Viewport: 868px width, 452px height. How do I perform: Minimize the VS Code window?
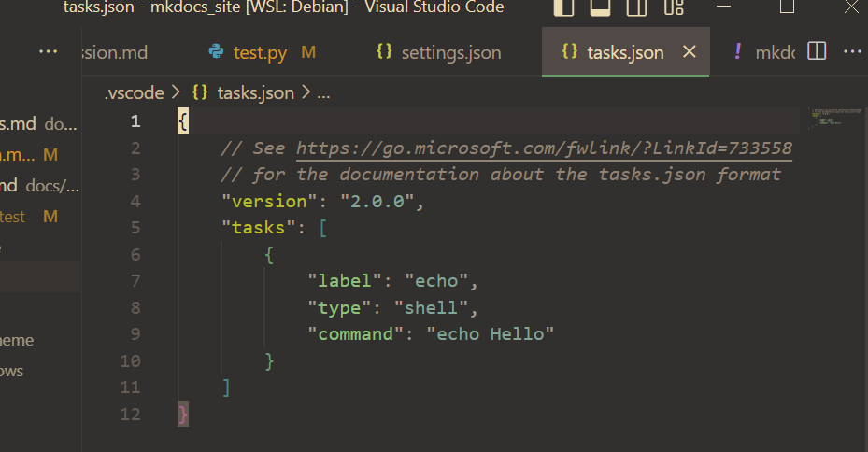(x=723, y=7)
